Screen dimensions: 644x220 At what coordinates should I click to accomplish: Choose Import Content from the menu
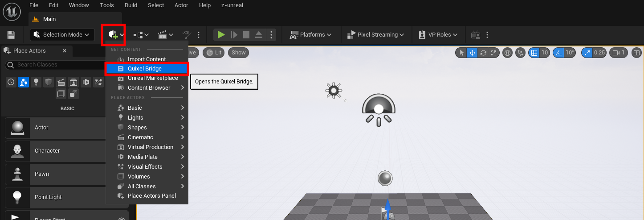[x=147, y=59]
